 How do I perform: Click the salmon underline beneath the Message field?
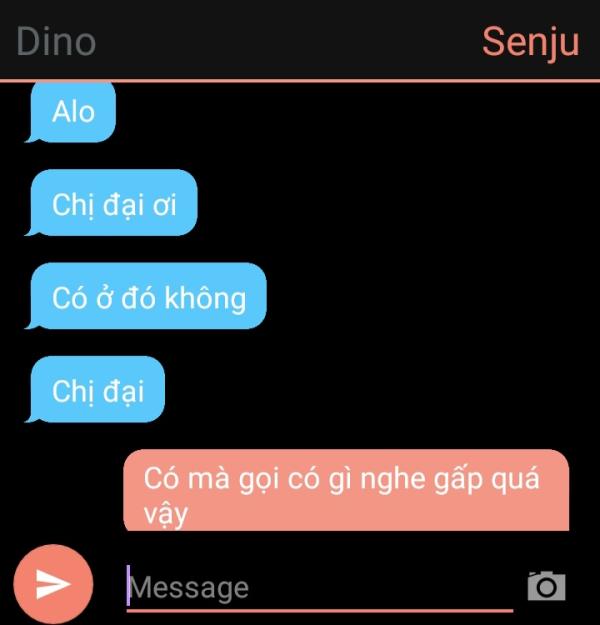click(x=320, y=610)
